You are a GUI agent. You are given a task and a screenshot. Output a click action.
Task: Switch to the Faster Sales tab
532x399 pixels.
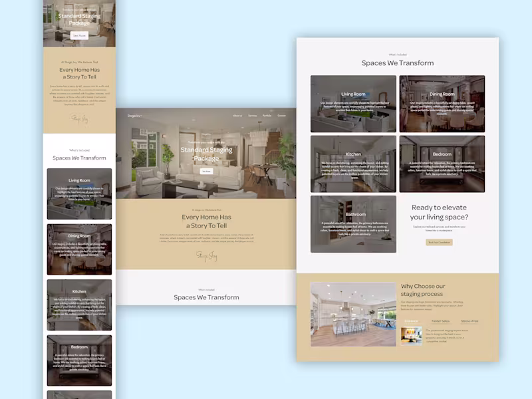point(440,321)
